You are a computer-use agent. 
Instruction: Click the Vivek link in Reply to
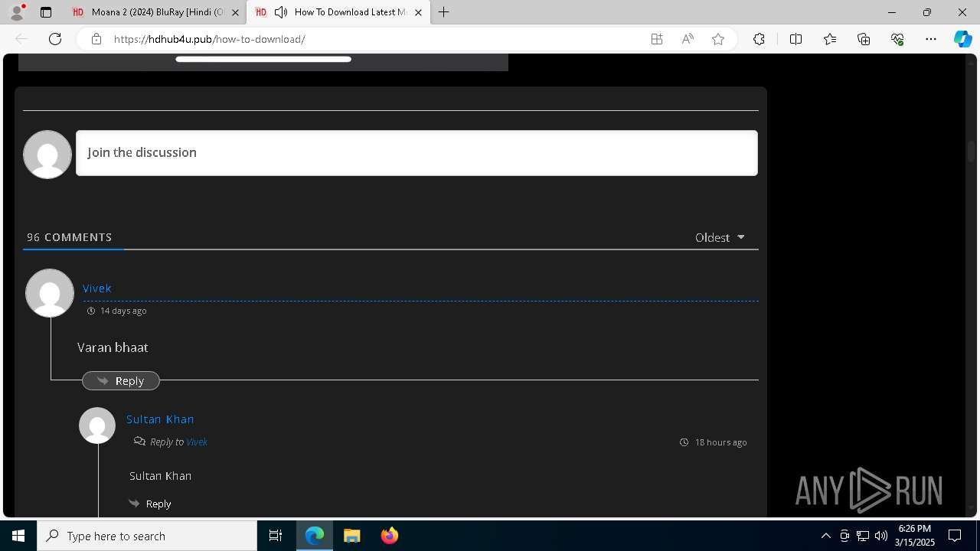coord(197,442)
